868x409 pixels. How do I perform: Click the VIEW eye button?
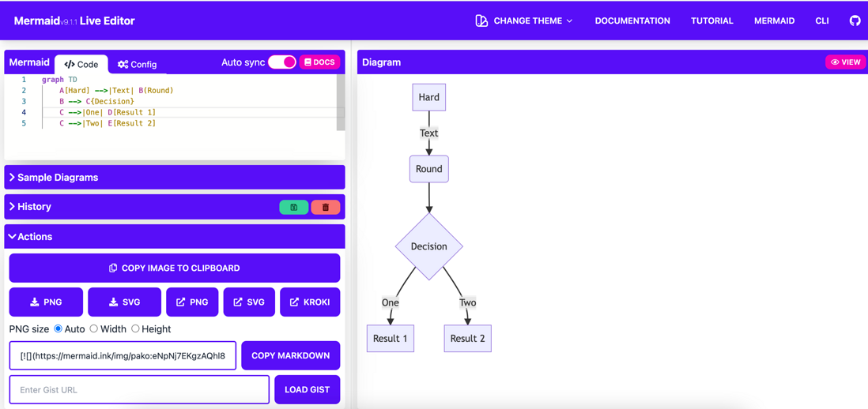click(x=845, y=62)
